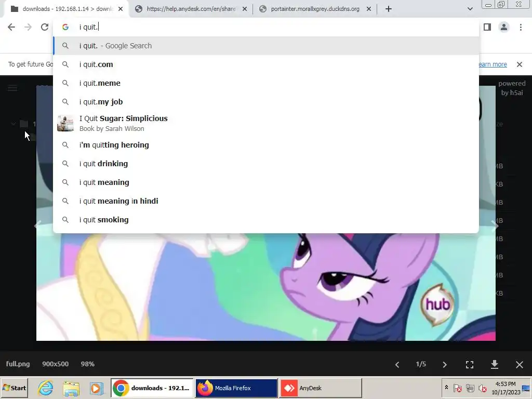Viewport: 532px width, 399px height.
Task: Switch to the portainter duckdns tab
Action: click(x=315, y=9)
